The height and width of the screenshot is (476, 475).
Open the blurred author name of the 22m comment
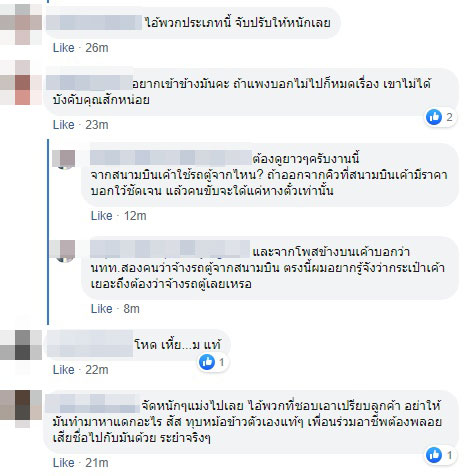pos(90,344)
